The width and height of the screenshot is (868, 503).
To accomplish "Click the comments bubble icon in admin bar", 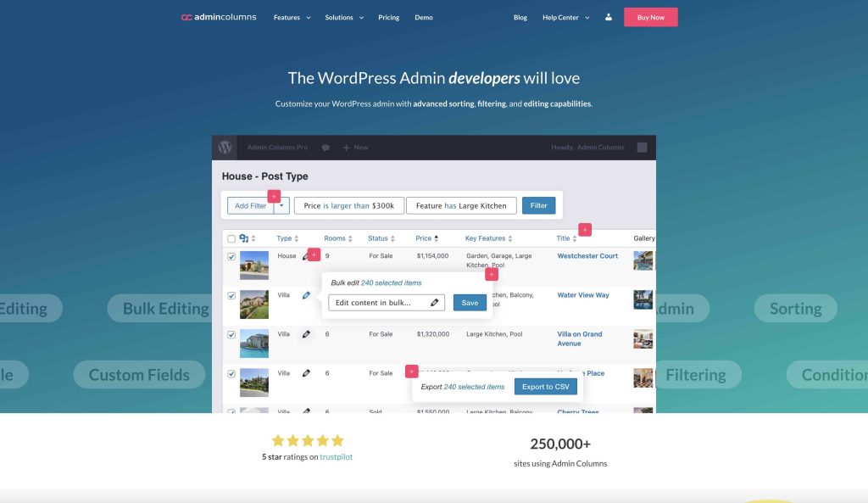I will [325, 148].
